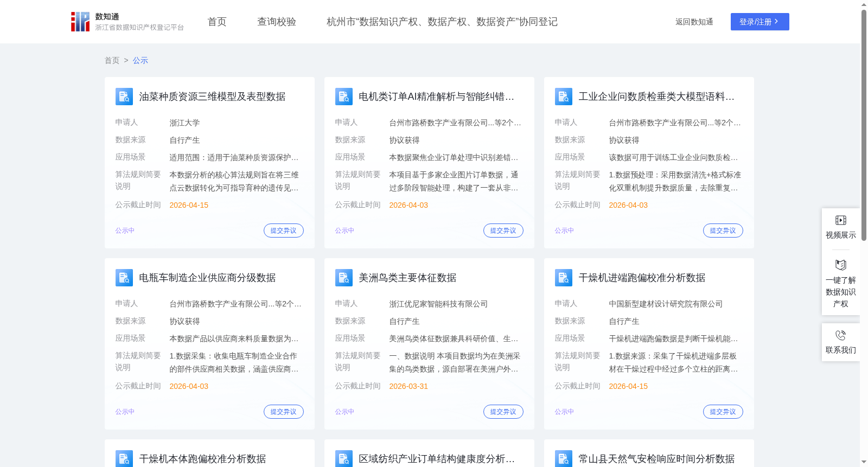The width and height of the screenshot is (868, 467).
Task: Click the vertical scrollbar thumb
Action: click(x=864, y=125)
